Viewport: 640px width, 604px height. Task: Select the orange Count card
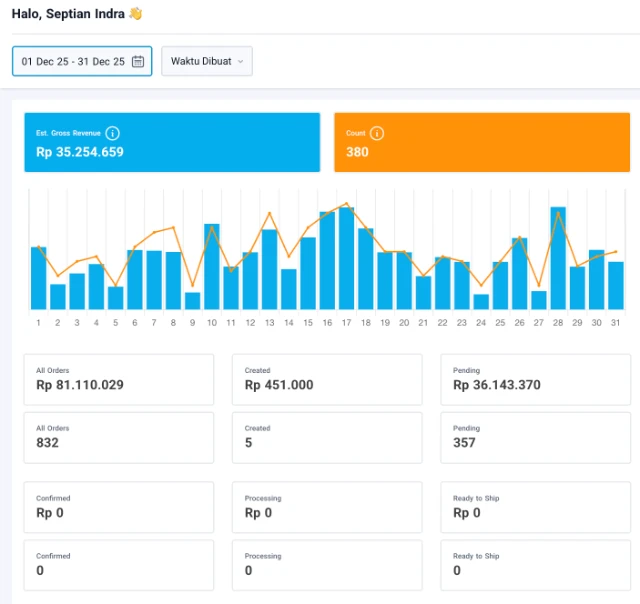coord(482,142)
